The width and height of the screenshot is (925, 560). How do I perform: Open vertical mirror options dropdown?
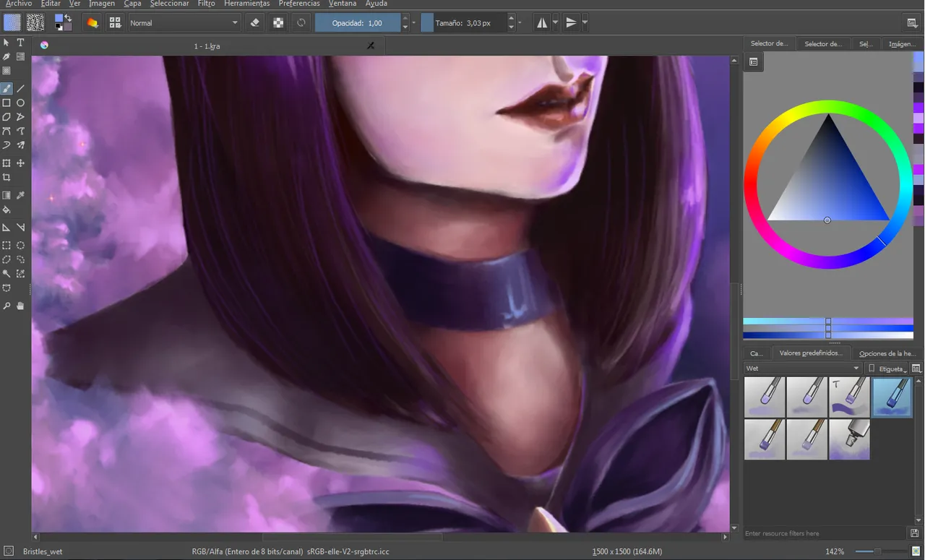click(x=585, y=22)
